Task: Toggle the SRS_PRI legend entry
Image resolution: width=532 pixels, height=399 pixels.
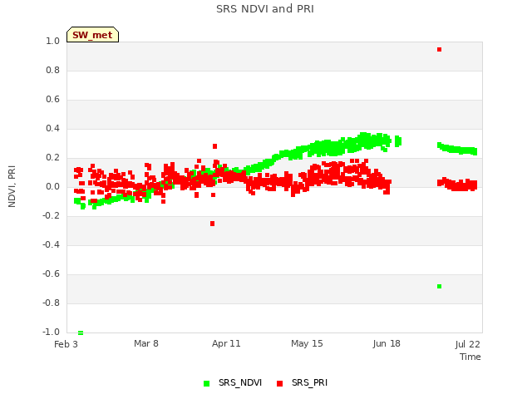Action: [x=303, y=382]
